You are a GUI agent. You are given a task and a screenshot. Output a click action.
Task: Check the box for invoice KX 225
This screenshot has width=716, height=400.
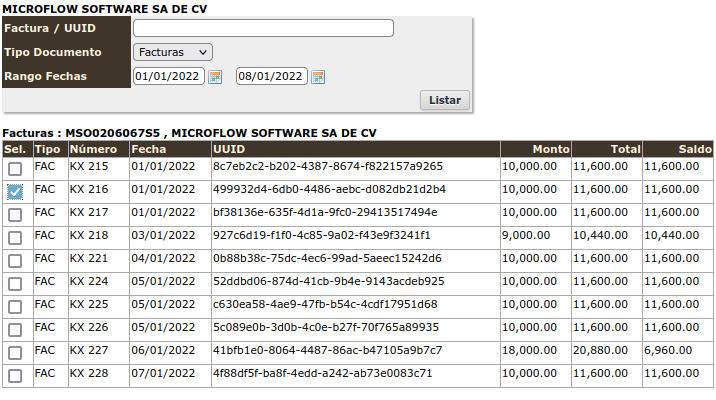pyautogui.click(x=15, y=306)
